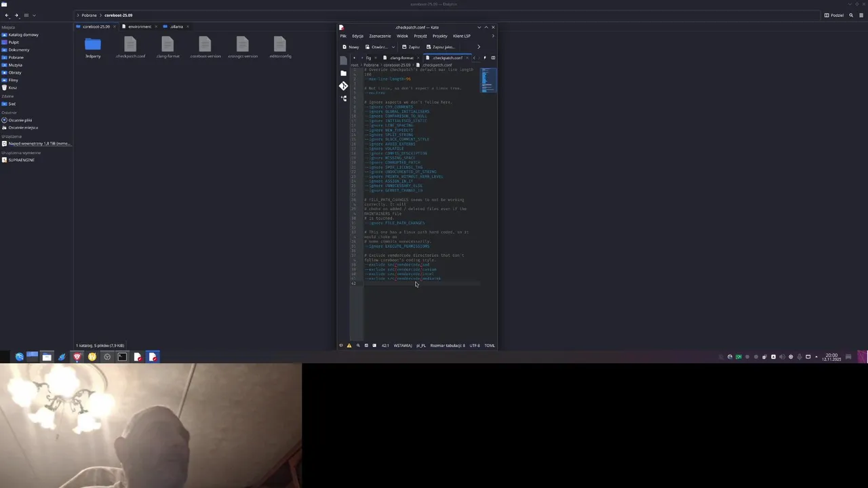Close the .clang-format tab in Kate

[x=418, y=58]
